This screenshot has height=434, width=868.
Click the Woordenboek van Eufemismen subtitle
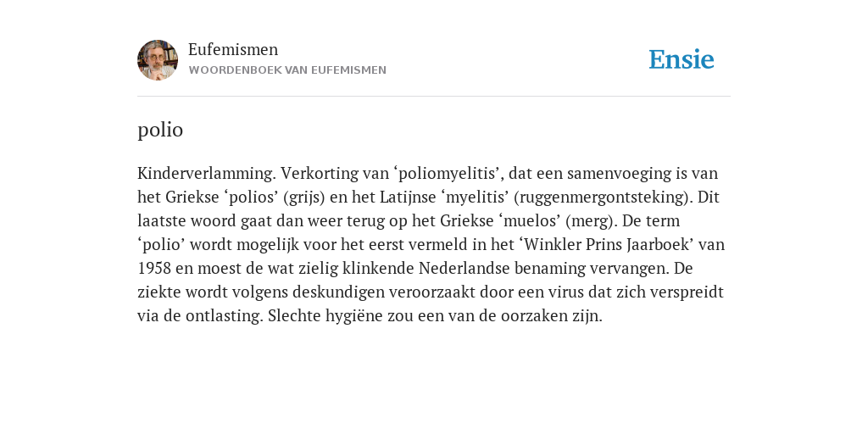[287, 70]
